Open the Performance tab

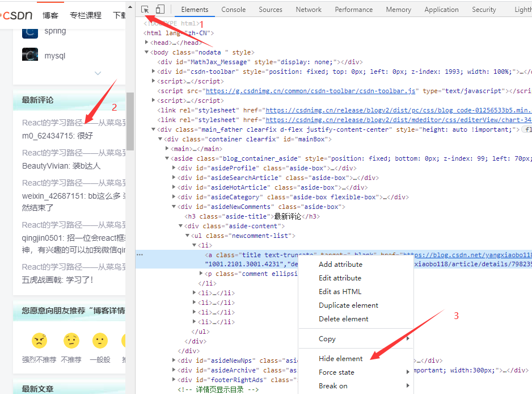click(353, 10)
